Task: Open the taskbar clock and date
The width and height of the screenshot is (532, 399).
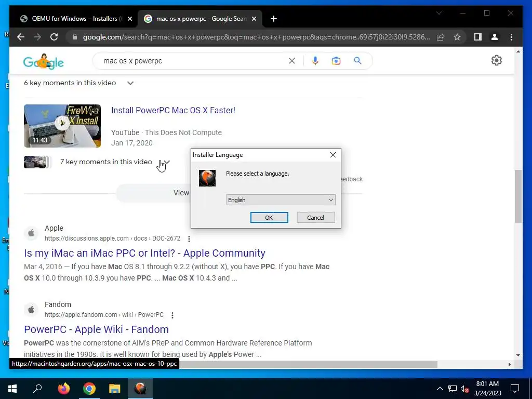Action: (487, 389)
